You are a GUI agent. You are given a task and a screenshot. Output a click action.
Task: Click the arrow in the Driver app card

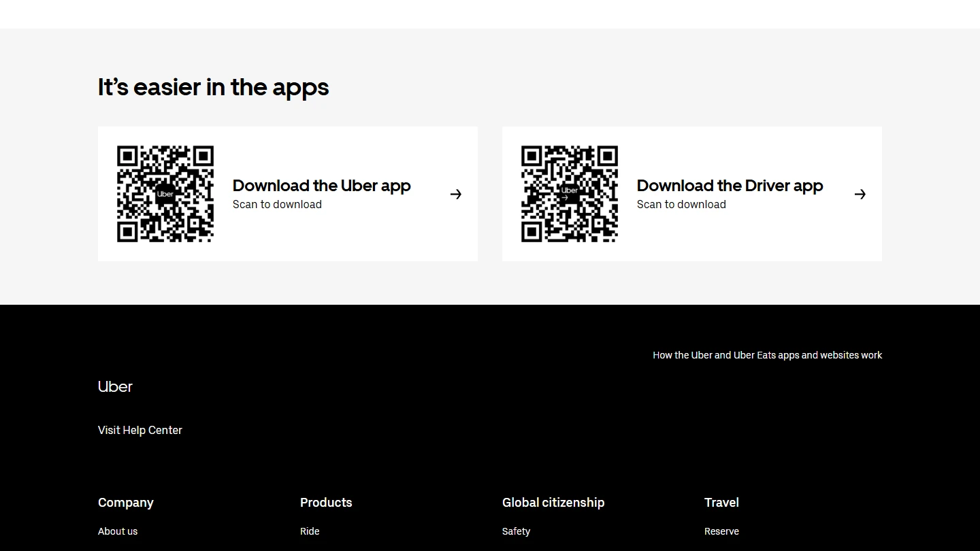click(860, 195)
